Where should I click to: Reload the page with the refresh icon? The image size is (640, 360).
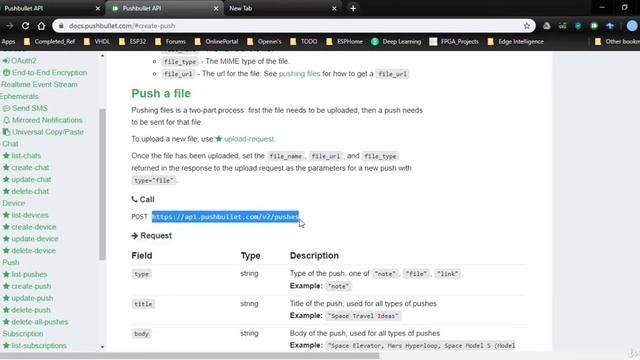pos(25,26)
